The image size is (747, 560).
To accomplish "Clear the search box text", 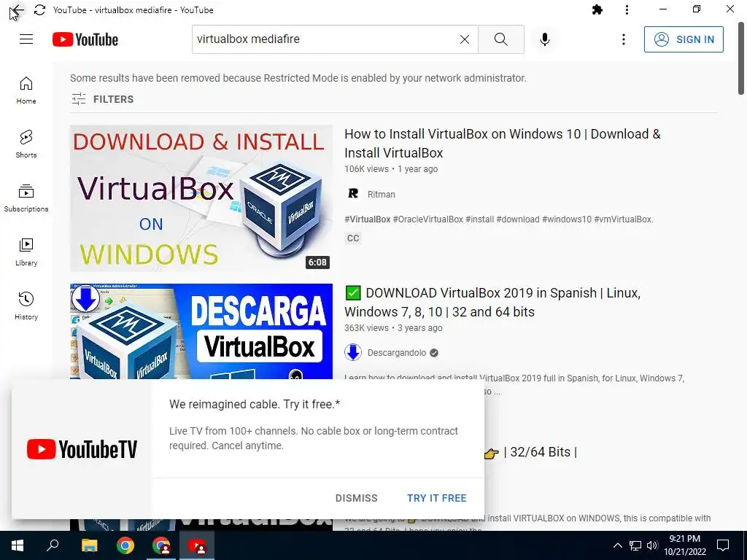I will tap(465, 39).
